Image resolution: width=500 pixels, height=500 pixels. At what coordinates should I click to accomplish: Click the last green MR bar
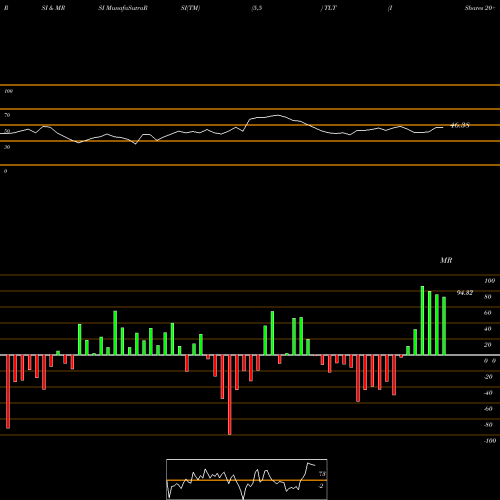444,326
